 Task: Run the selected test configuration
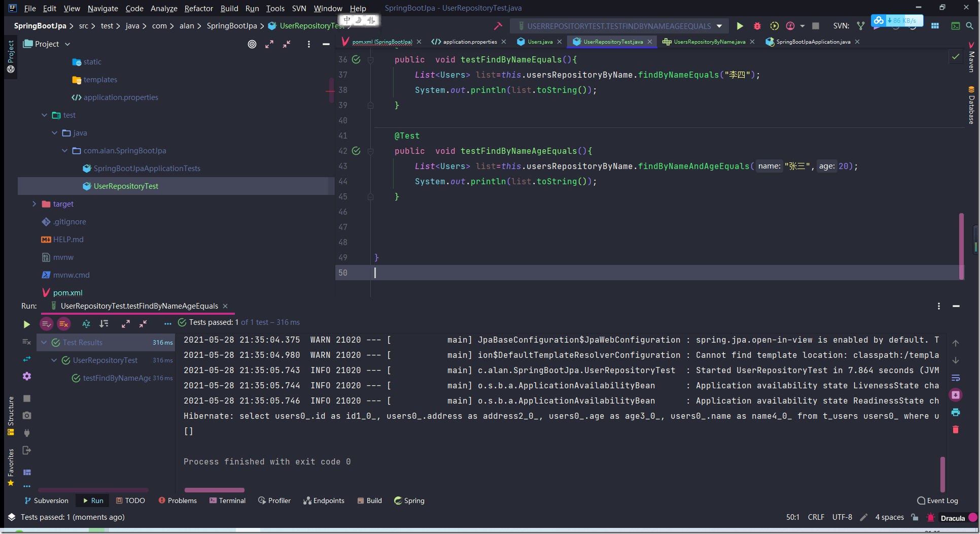coord(740,26)
